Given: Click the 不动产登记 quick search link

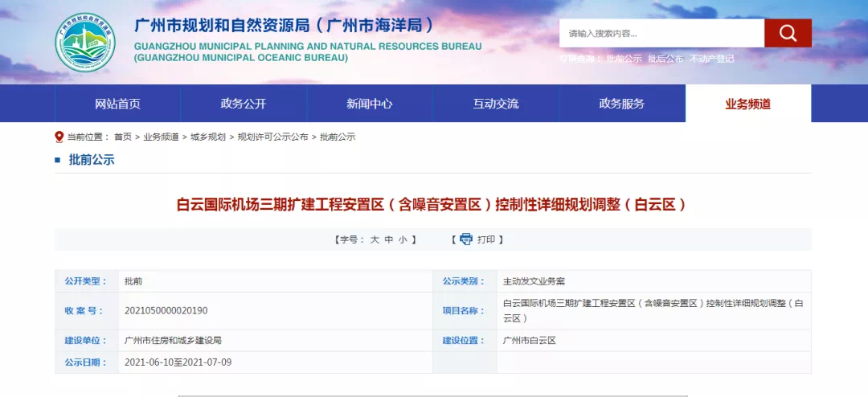Looking at the screenshot, I should [711, 59].
